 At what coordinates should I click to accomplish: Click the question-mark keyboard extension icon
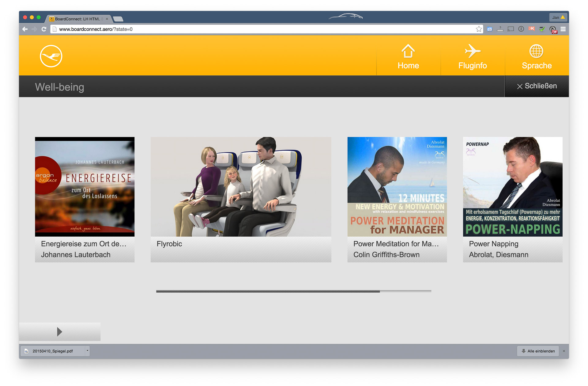pos(500,29)
